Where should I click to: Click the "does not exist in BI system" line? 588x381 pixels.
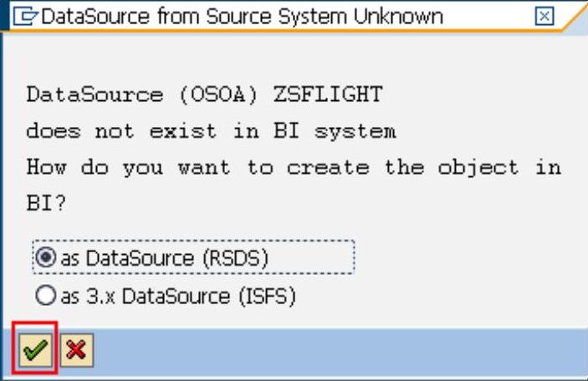point(211,131)
